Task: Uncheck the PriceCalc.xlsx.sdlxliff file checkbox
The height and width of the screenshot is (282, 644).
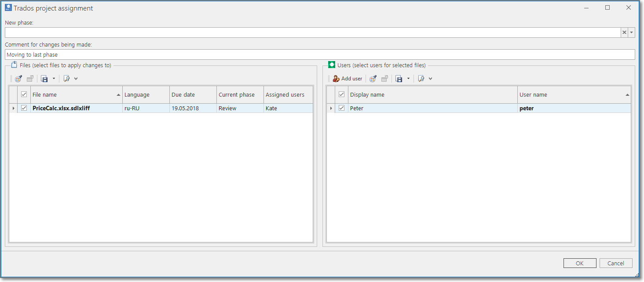Action: tap(24, 108)
